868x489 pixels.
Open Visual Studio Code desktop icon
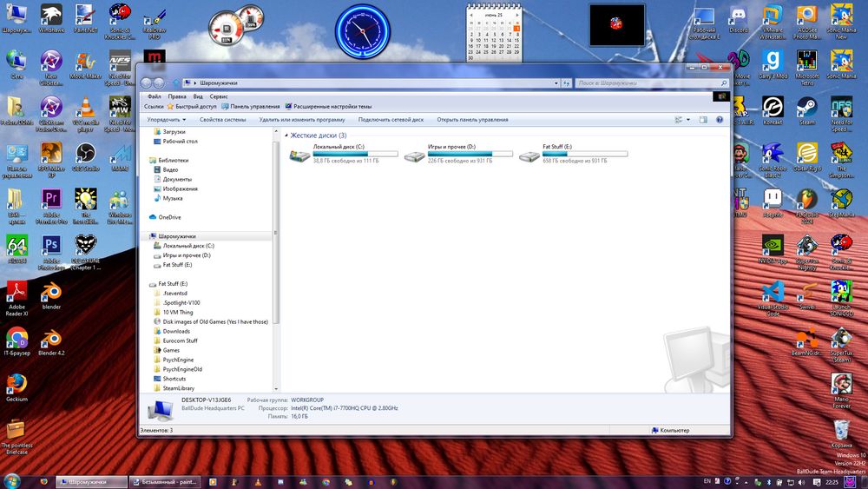click(x=773, y=299)
